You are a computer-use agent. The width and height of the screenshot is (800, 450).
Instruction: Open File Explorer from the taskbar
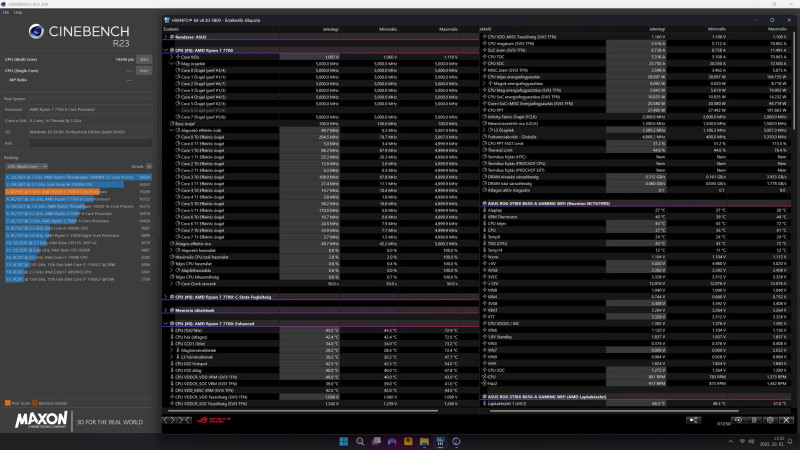click(x=424, y=441)
